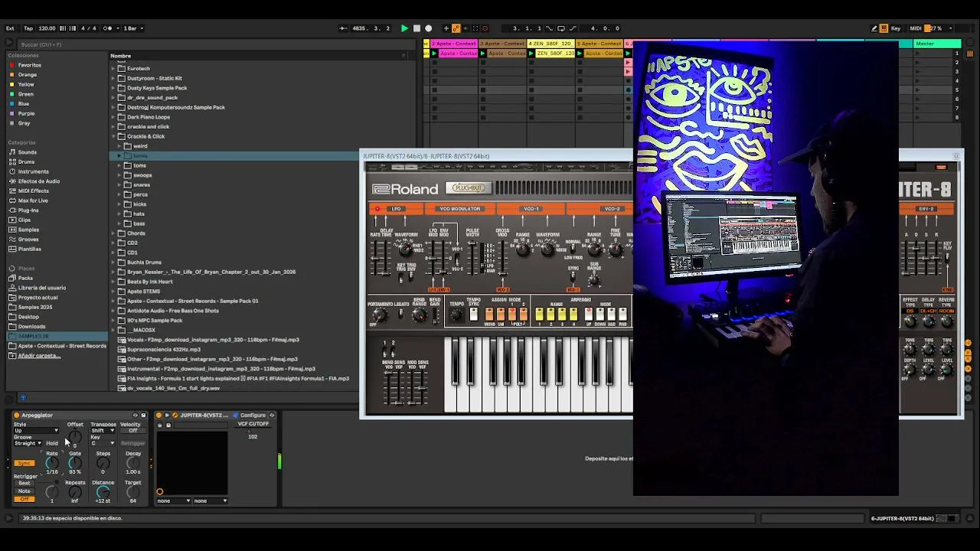Open the Max for Live category

(32, 201)
